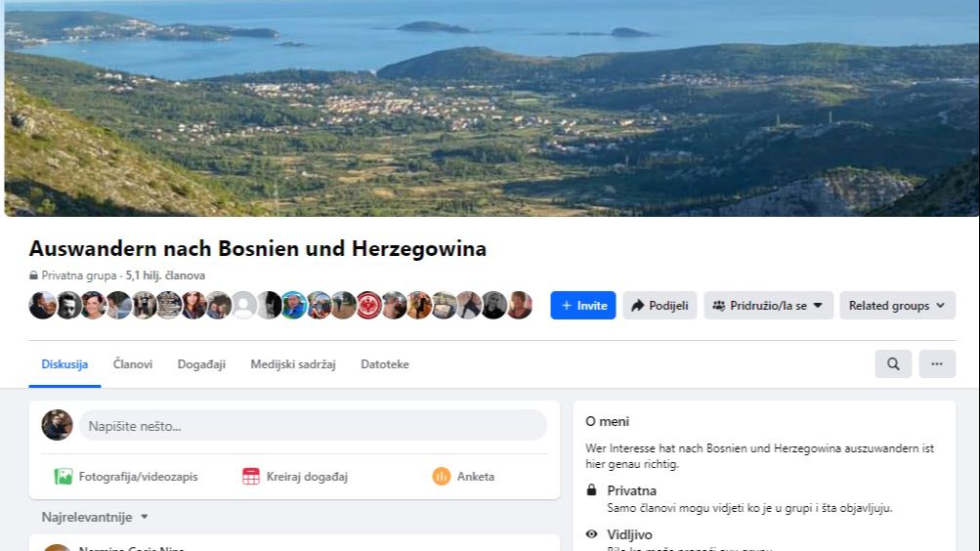Expand the Pridružio/la se dropdown
The height and width of the screenshot is (551, 980).
(768, 306)
